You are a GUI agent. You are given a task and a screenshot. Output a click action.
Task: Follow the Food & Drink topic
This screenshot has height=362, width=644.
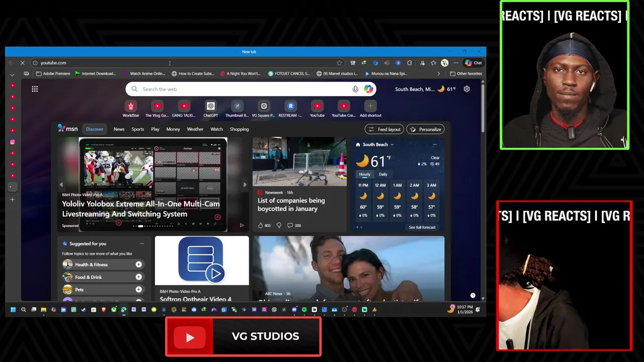coord(138,277)
